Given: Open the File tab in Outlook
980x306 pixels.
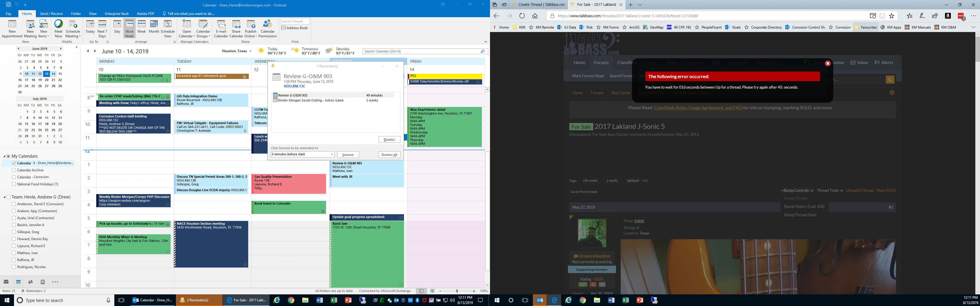Looking at the screenshot, I should point(8,14).
